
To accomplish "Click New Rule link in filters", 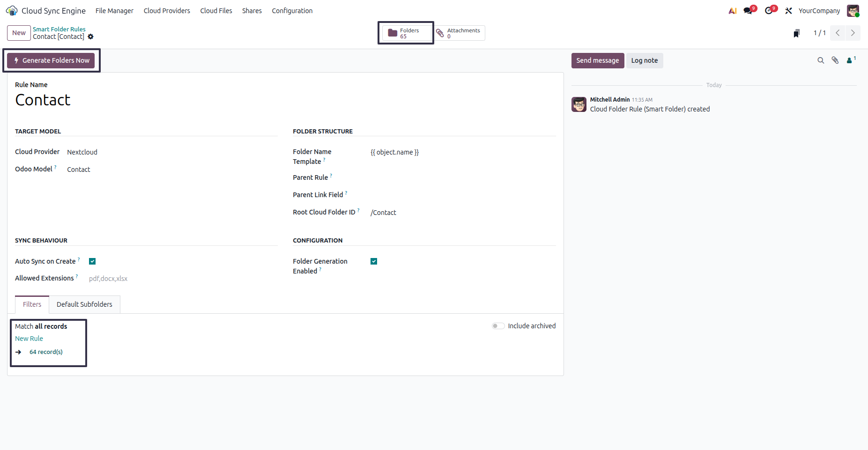I will pos(29,339).
